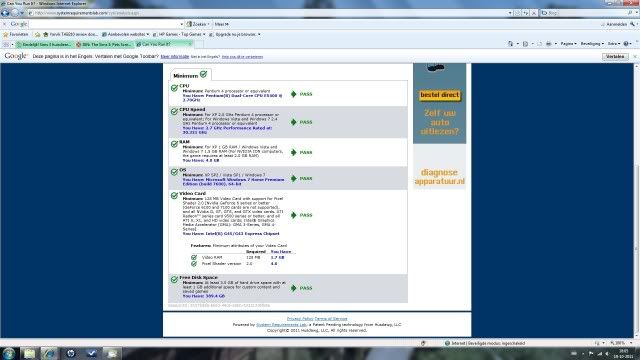
Task: Select the Minimum requirements tab
Action: [190, 75]
